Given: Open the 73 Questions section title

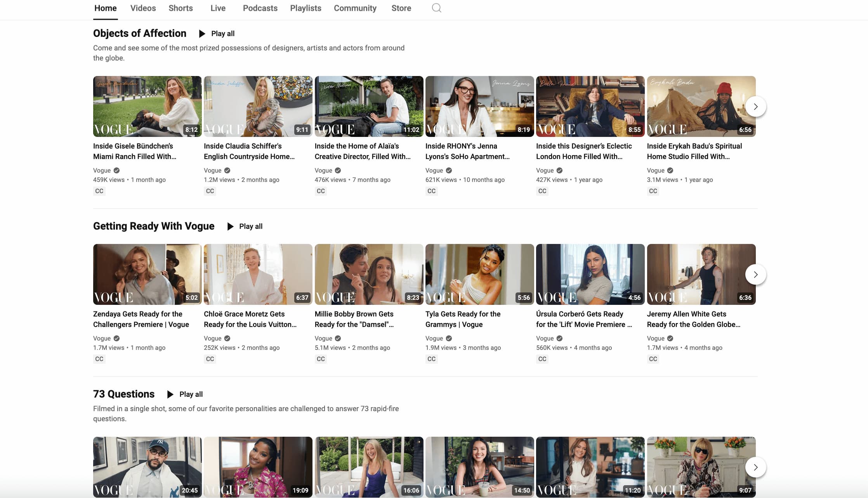Looking at the screenshot, I should click(123, 394).
